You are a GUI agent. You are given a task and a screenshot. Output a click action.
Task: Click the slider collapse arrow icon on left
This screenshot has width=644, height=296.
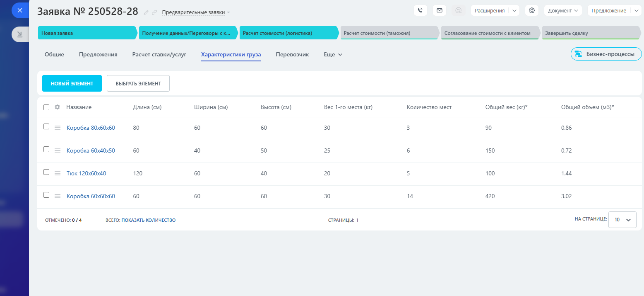pos(19,34)
